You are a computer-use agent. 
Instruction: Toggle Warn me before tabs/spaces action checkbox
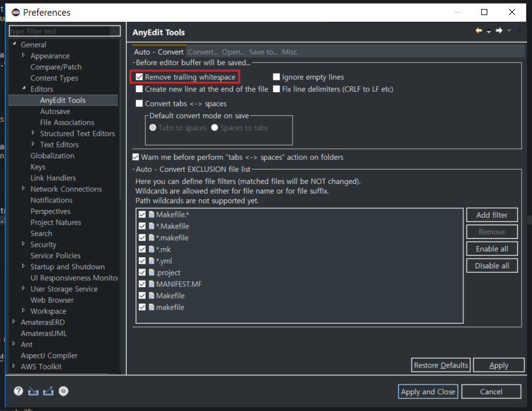pyautogui.click(x=136, y=157)
